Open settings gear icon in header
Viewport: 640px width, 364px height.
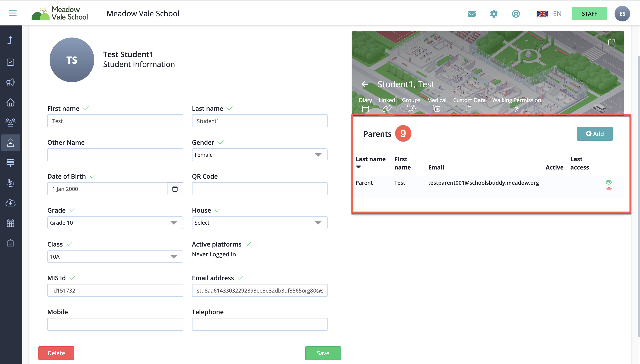pos(494,13)
